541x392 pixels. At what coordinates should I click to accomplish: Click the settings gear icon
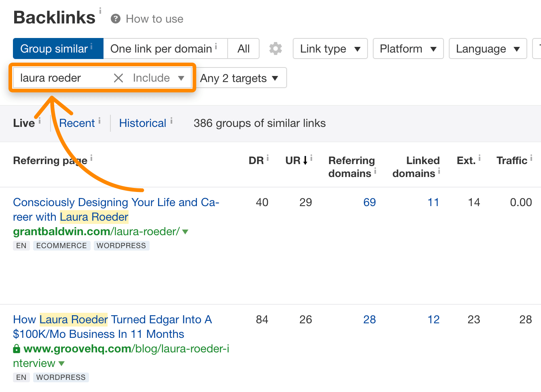click(x=275, y=48)
